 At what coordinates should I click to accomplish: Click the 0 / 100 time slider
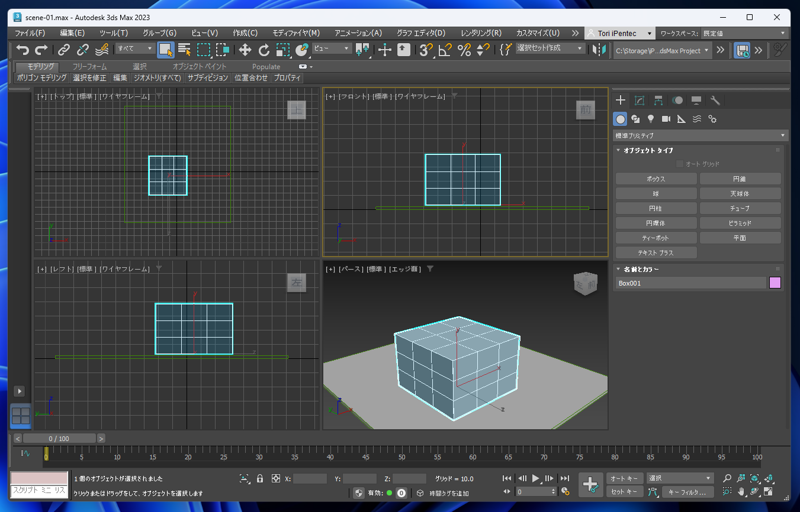(59, 439)
